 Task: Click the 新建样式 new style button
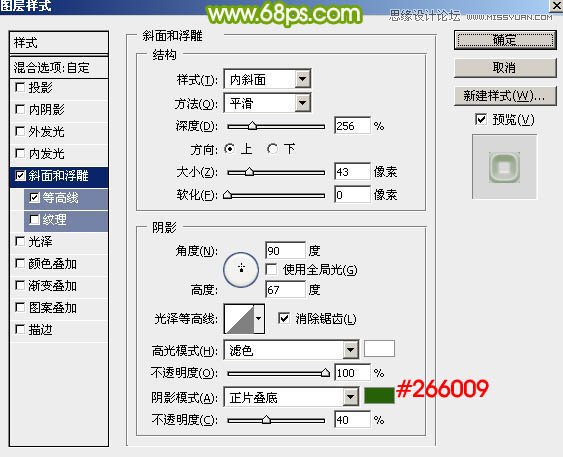(505, 95)
